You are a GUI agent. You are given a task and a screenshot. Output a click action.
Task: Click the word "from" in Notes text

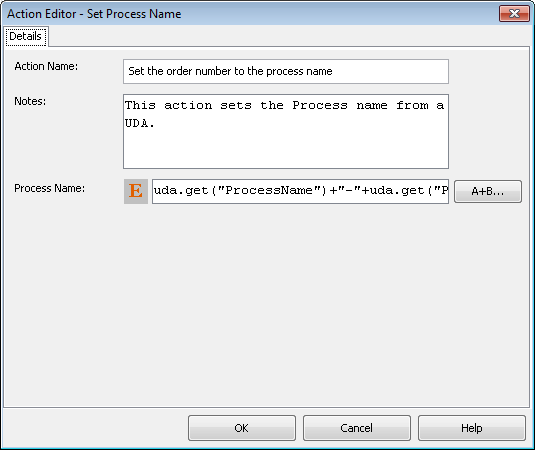pyautogui.click(x=412, y=105)
